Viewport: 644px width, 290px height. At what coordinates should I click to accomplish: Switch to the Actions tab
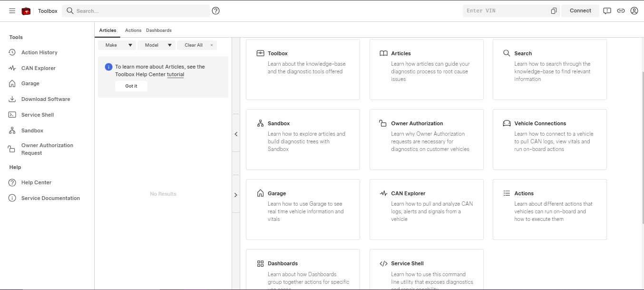click(133, 30)
